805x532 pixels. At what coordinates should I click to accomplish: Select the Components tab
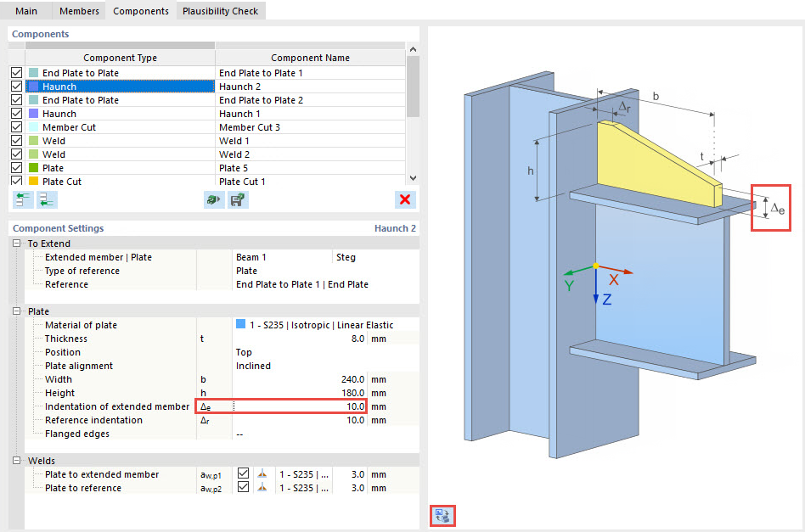141,11
